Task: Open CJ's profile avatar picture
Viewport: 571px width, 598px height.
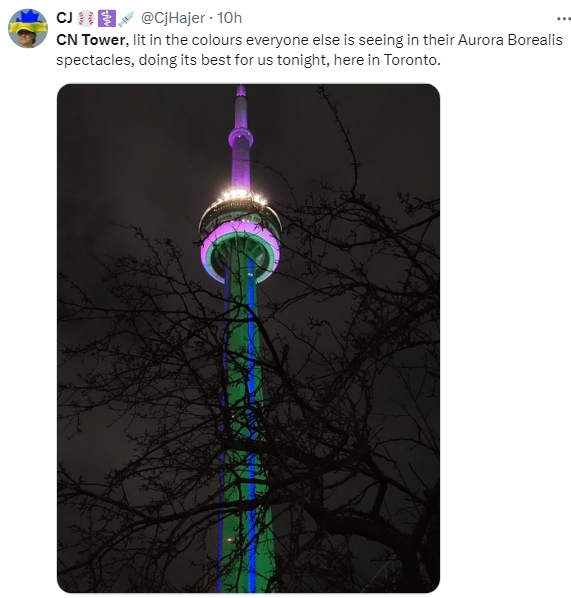Action: click(28, 28)
